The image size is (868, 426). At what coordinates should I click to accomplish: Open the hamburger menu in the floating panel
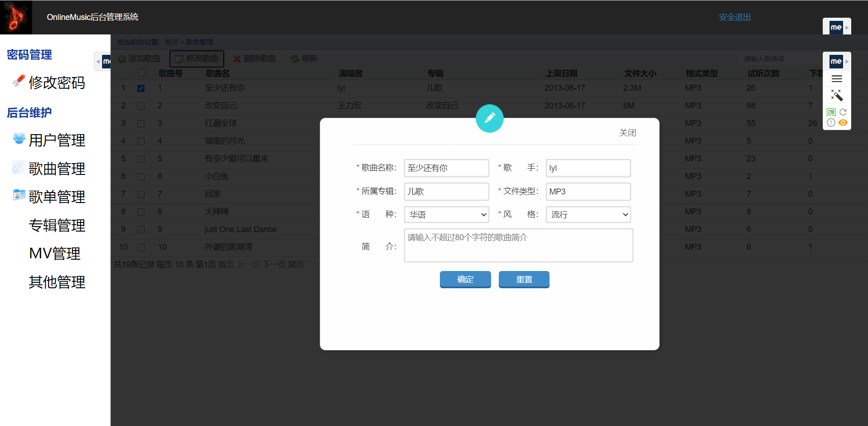pos(837,78)
